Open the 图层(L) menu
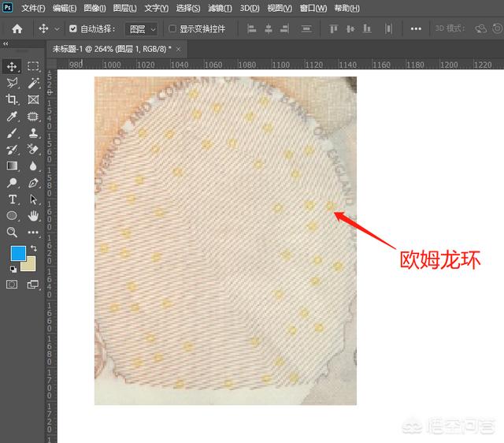The width and height of the screenshot is (504, 443). (x=124, y=8)
